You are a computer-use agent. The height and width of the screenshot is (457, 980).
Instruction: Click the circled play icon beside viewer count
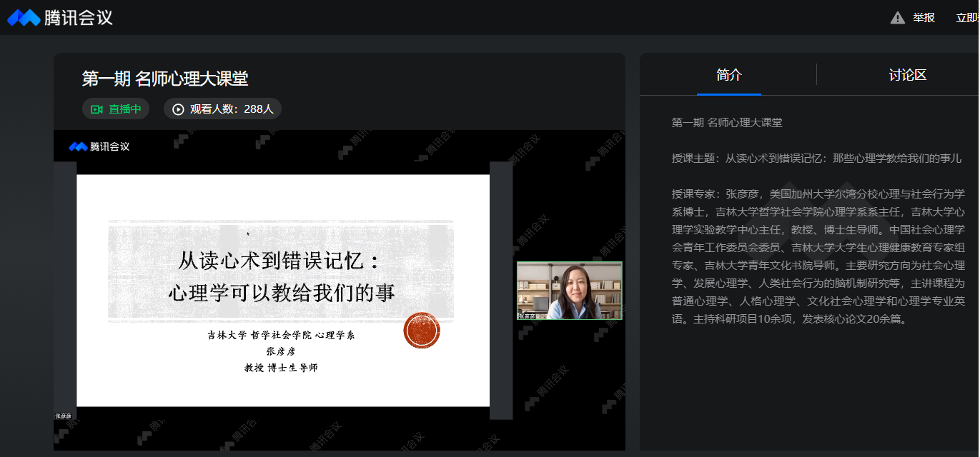click(x=178, y=109)
